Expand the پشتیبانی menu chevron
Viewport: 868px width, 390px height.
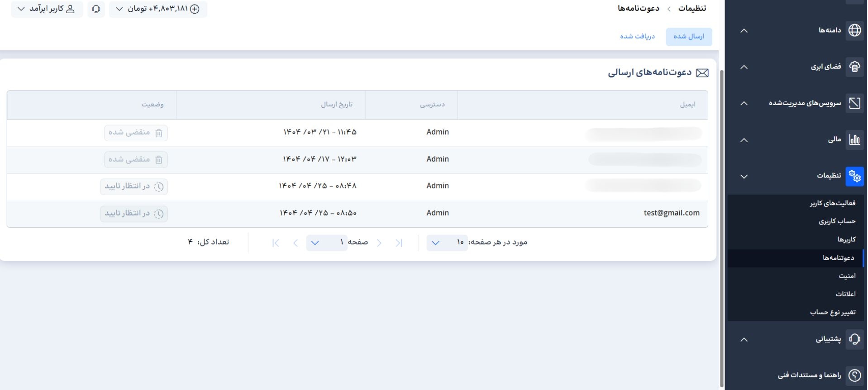pos(744,340)
